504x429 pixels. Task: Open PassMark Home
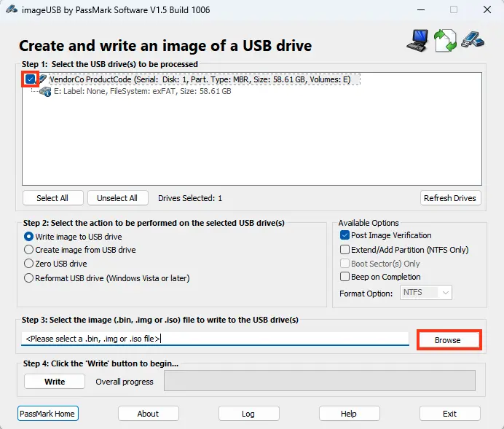(x=48, y=414)
